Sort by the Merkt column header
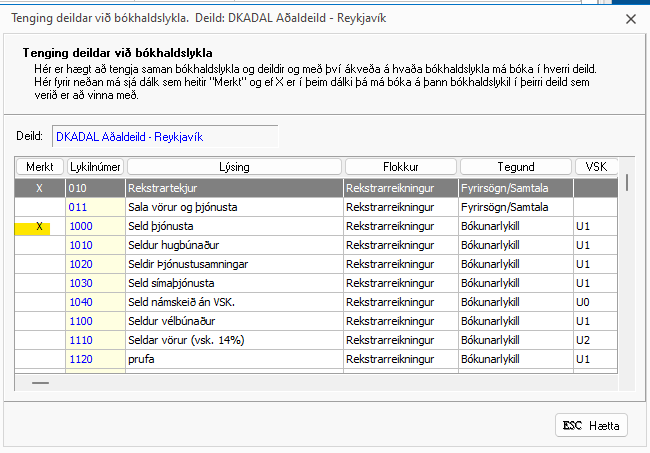This screenshot has width=650, height=453. (39, 167)
